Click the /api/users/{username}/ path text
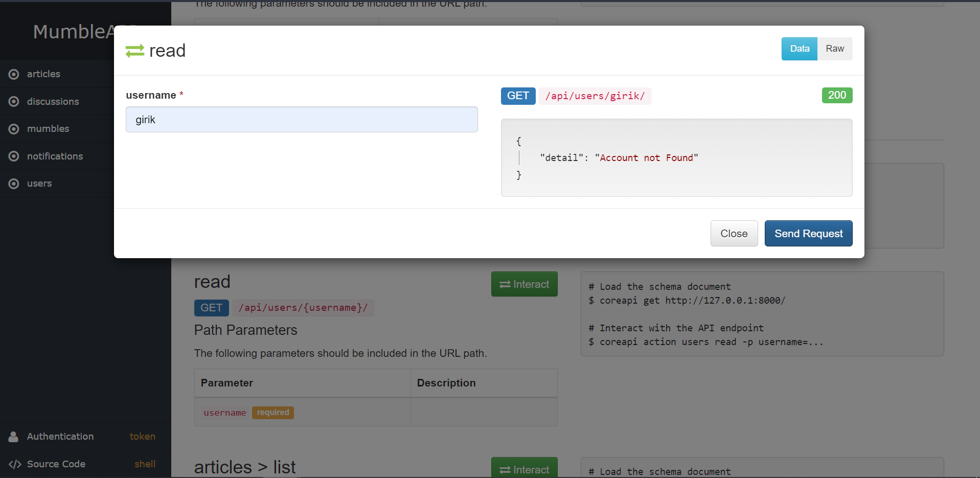The image size is (980, 478). click(303, 308)
